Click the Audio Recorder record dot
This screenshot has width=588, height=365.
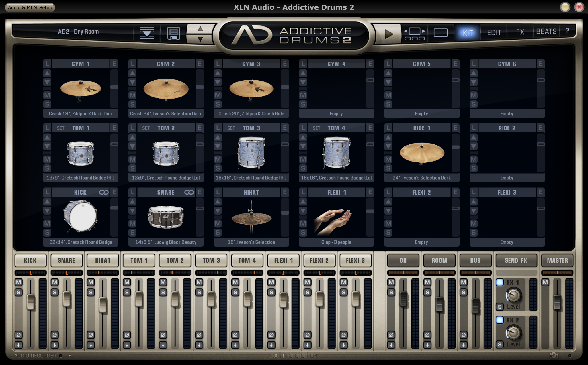click(60, 356)
